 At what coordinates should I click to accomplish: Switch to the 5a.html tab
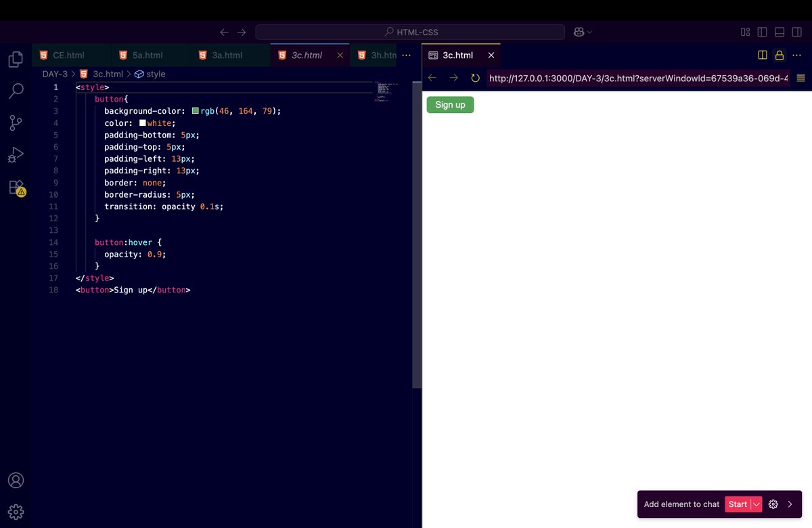point(151,56)
